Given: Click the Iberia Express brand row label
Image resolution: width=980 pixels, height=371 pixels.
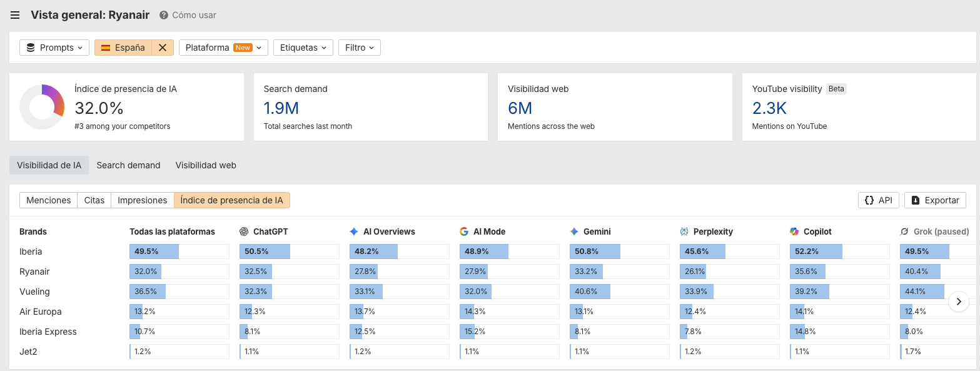Looking at the screenshot, I should coord(48,332).
